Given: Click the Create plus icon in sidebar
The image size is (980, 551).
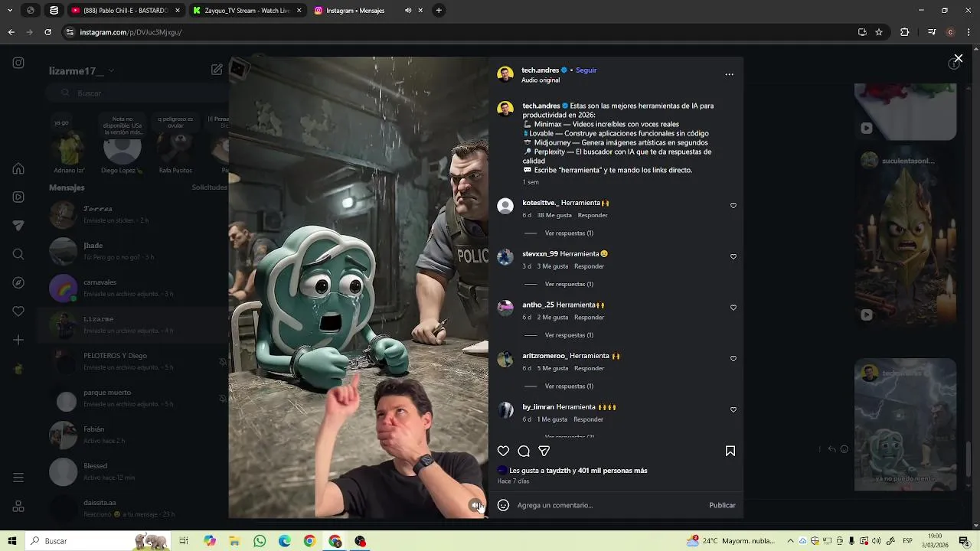Looking at the screenshot, I should pyautogui.click(x=18, y=340).
